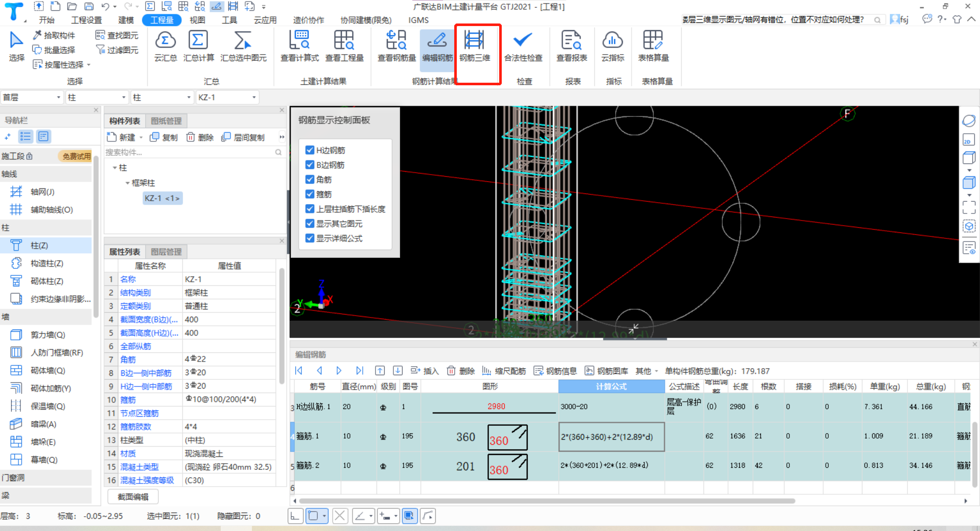Open 钢筋图库 rebar library
980x531 pixels.
coord(606,371)
